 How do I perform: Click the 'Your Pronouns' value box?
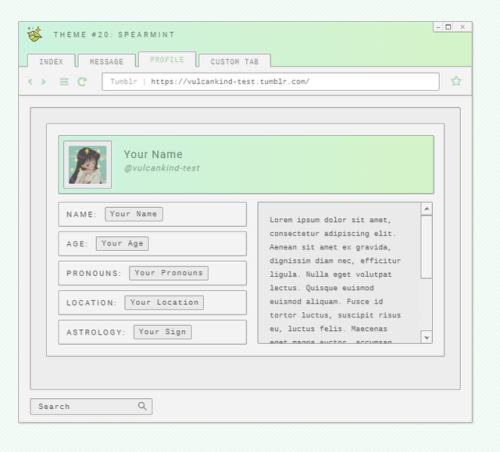click(169, 273)
